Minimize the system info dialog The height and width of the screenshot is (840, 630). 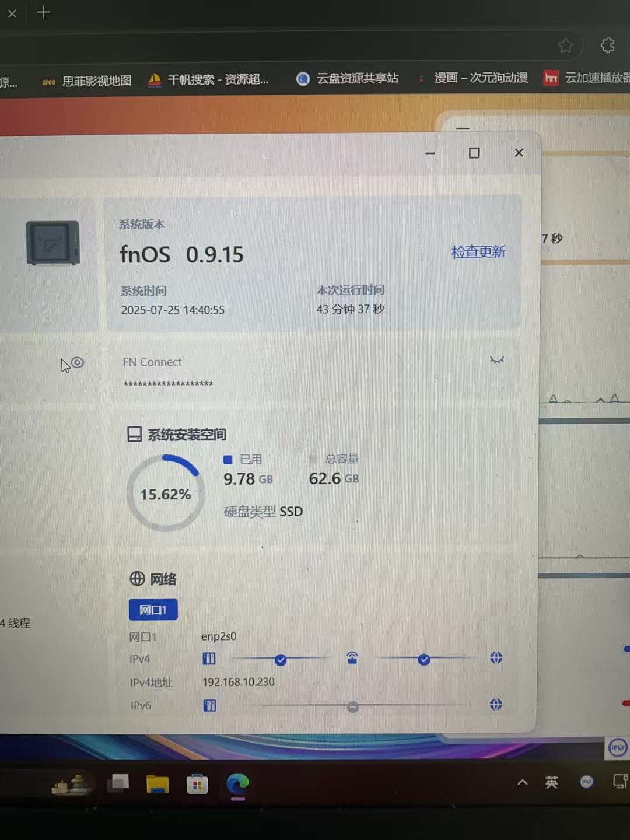(430, 153)
